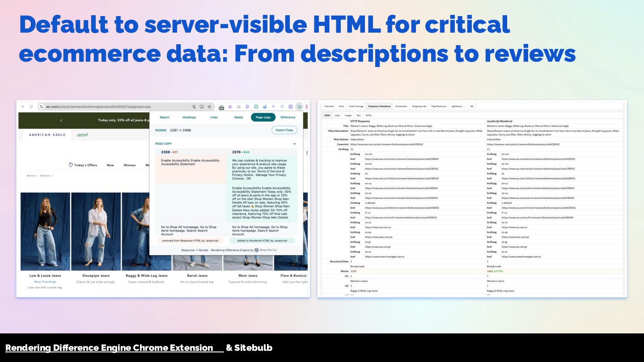Open the Outgoing Links tab
The height and width of the screenshot is (362, 644).
[419, 106]
